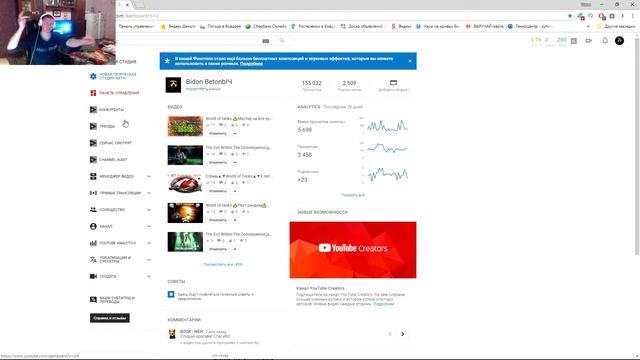Screen dimensions: 640x360
Task: Go to next new features card arrow
Action: [x=403, y=334]
